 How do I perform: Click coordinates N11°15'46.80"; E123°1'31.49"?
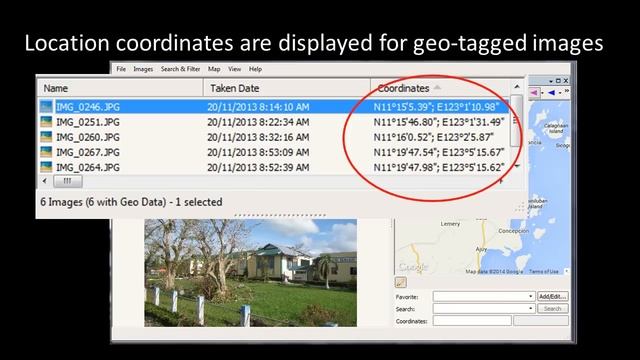click(x=439, y=122)
